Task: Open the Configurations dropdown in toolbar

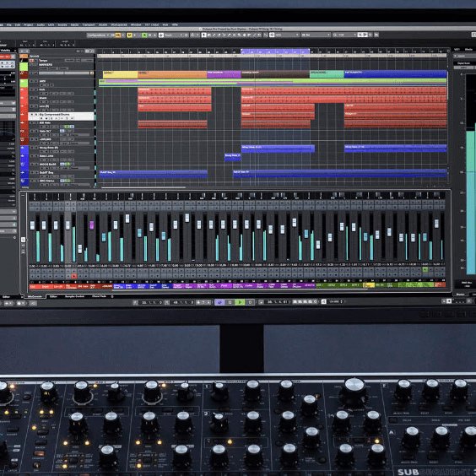Action: pos(97,35)
